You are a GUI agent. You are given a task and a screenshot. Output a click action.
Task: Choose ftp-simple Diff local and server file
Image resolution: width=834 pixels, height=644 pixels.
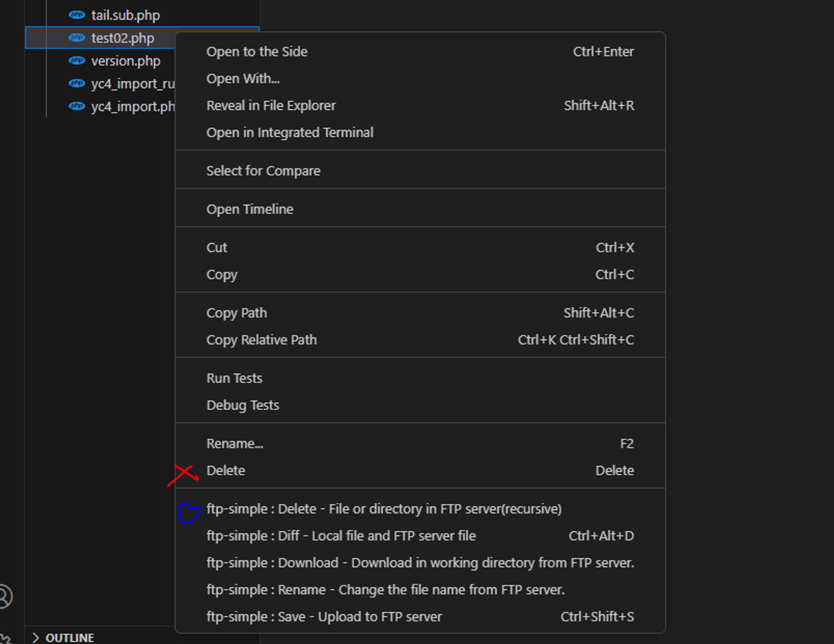point(341,536)
